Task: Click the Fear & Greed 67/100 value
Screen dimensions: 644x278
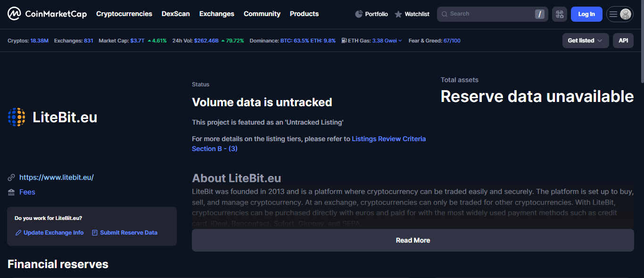Action: click(452, 41)
